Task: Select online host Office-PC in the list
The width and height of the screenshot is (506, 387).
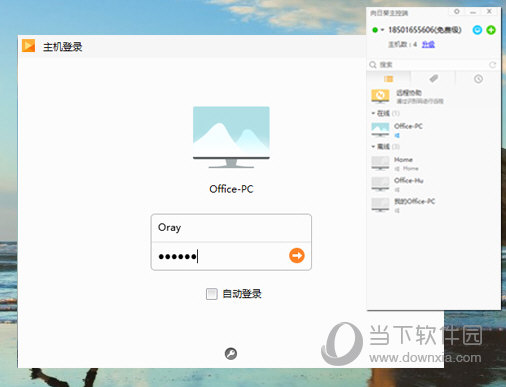Action: pos(433,130)
